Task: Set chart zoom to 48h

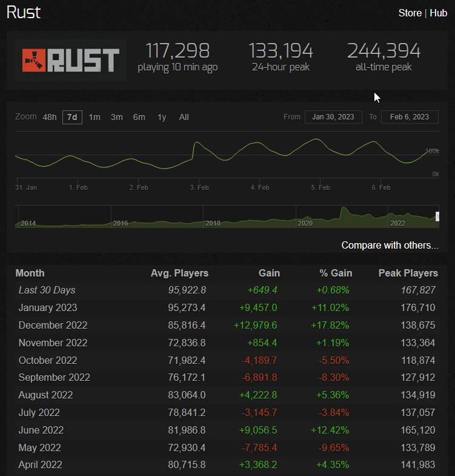Action: [50, 117]
